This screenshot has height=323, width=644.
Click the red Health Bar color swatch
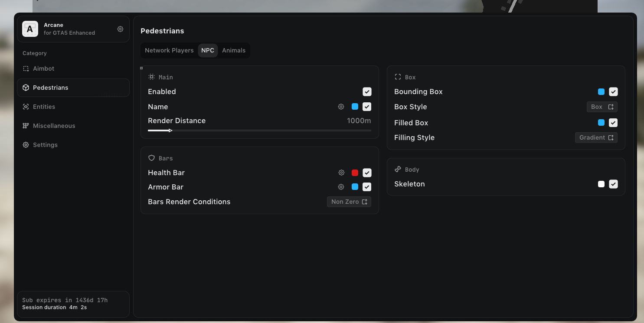355,173
